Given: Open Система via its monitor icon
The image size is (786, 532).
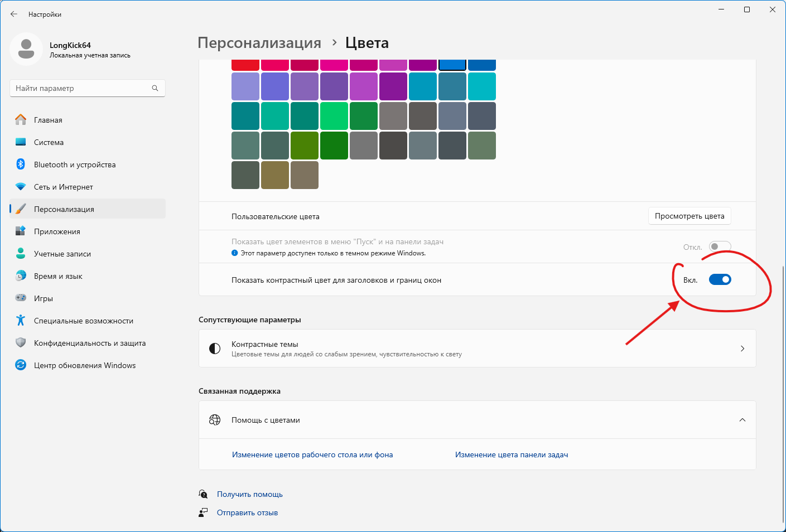Looking at the screenshot, I should (x=21, y=142).
